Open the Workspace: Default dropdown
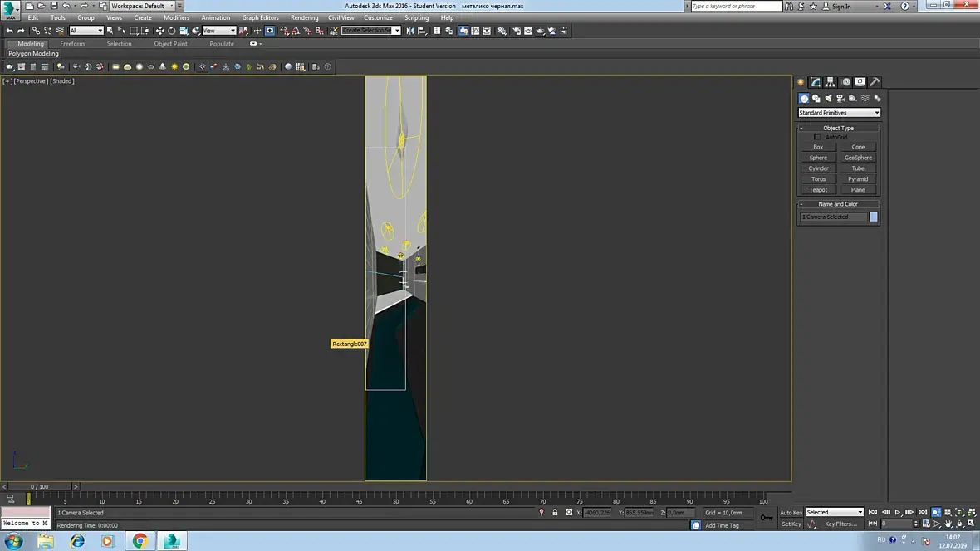 pyautogui.click(x=142, y=6)
